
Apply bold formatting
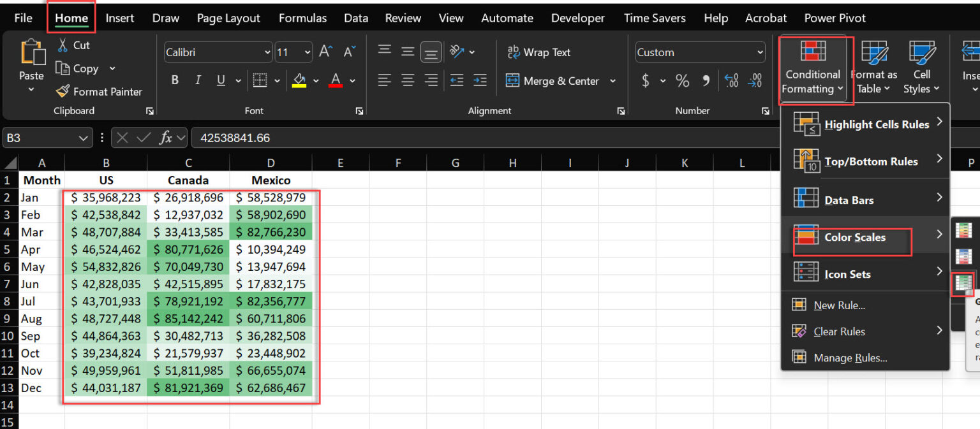click(x=174, y=80)
